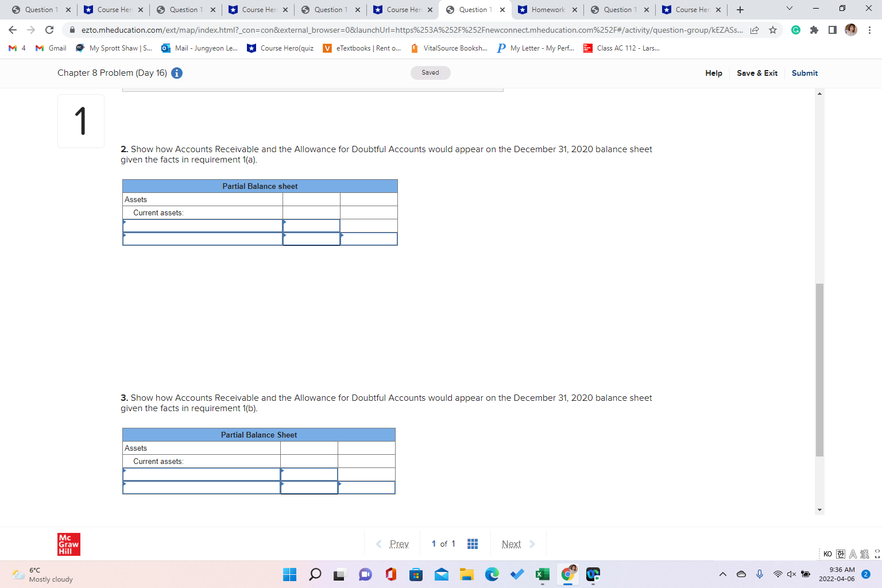Open the tab search chevron
The image size is (882, 588).
pos(790,9)
